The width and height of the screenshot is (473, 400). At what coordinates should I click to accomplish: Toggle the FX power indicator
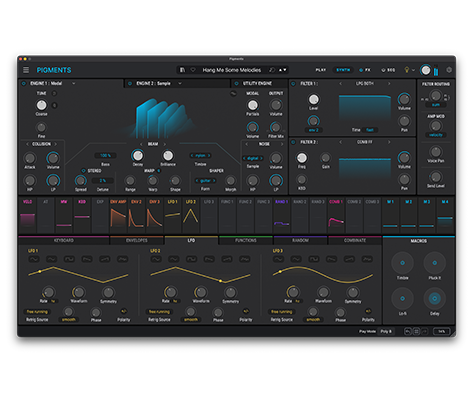click(x=361, y=70)
